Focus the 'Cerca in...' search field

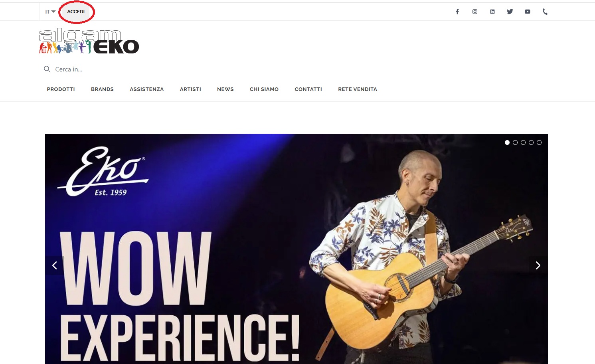120,69
